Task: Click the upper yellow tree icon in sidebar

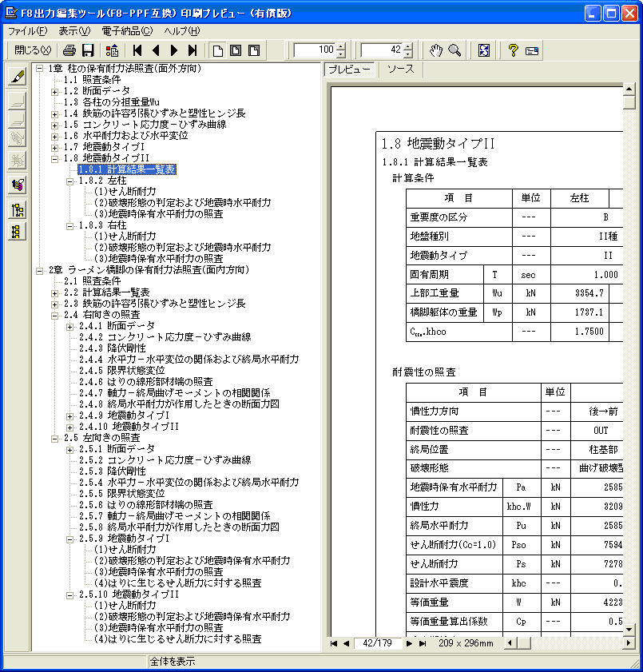Action: tap(18, 210)
